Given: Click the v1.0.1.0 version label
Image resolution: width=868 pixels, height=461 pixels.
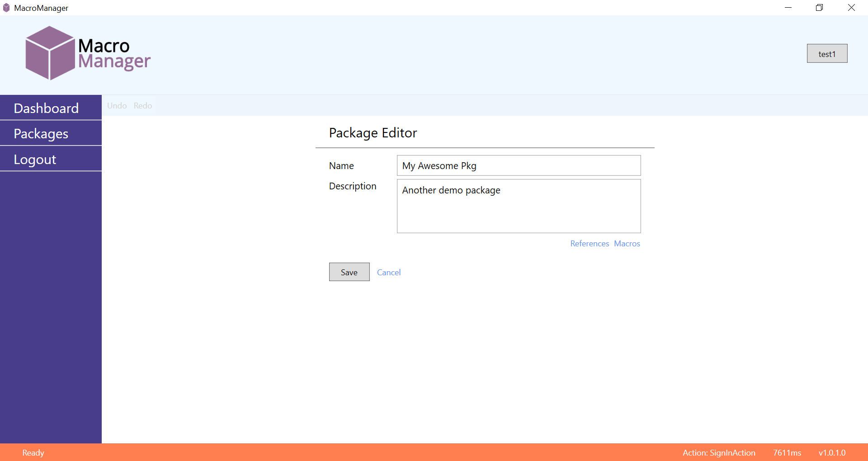Looking at the screenshot, I should click(x=832, y=452).
